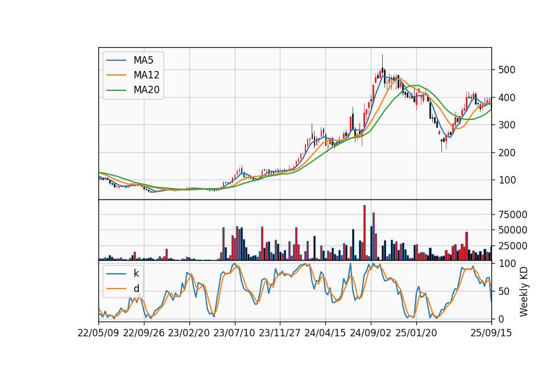Click the Weekly KD axis title
Image resolution: width=546 pixels, height=392 pixels.
524,291
